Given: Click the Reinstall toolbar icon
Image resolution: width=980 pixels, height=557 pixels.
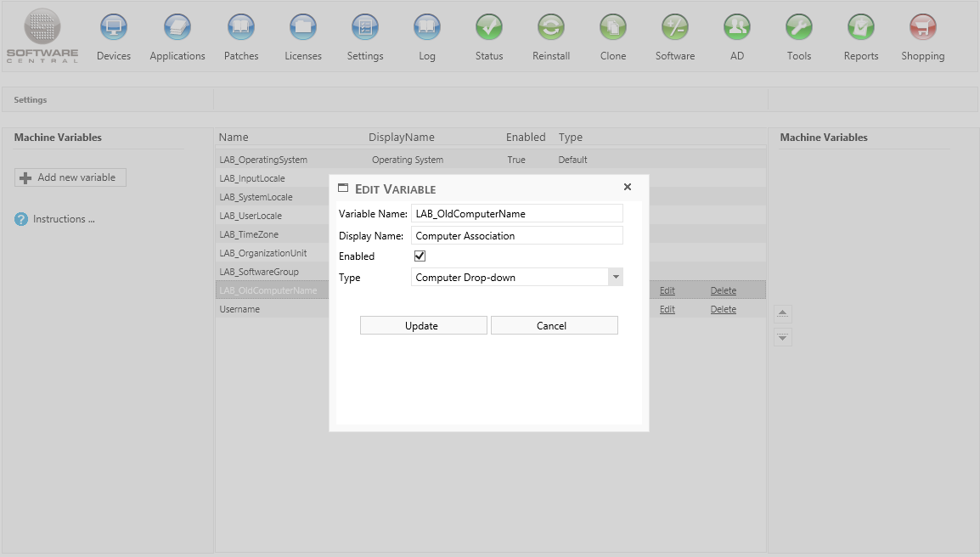Looking at the screenshot, I should coord(551,28).
